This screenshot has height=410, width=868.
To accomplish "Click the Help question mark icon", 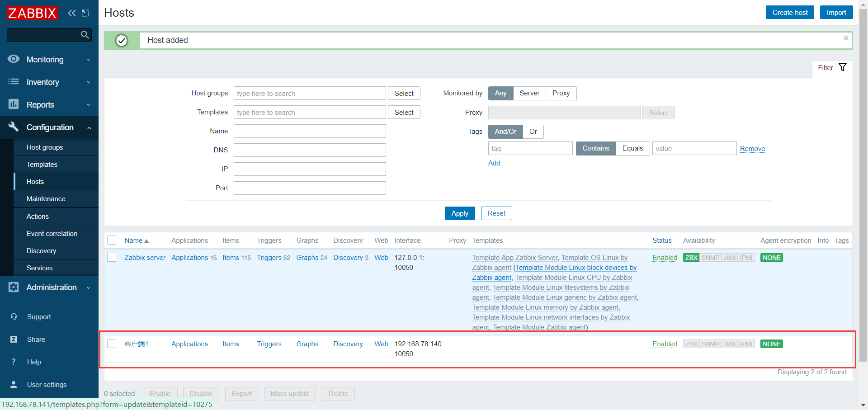I will (x=14, y=362).
